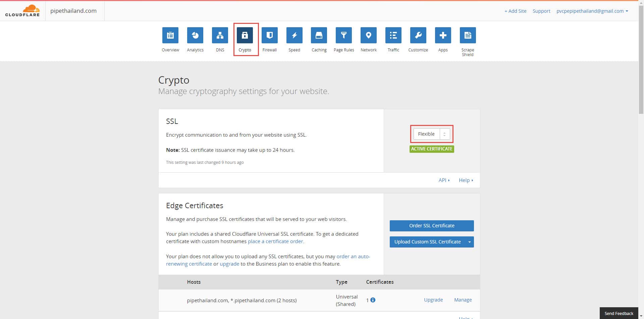Click the Upgrade link in the certificate row

click(x=433, y=300)
